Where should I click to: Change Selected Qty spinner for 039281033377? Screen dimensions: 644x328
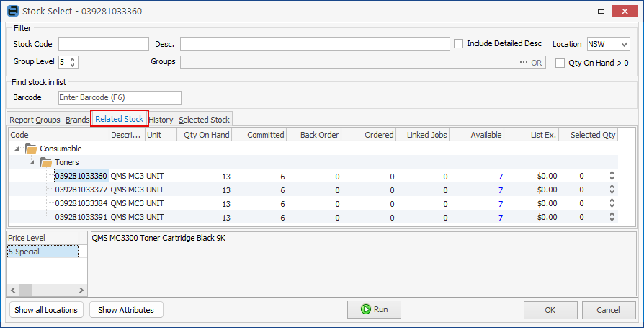[612, 190]
